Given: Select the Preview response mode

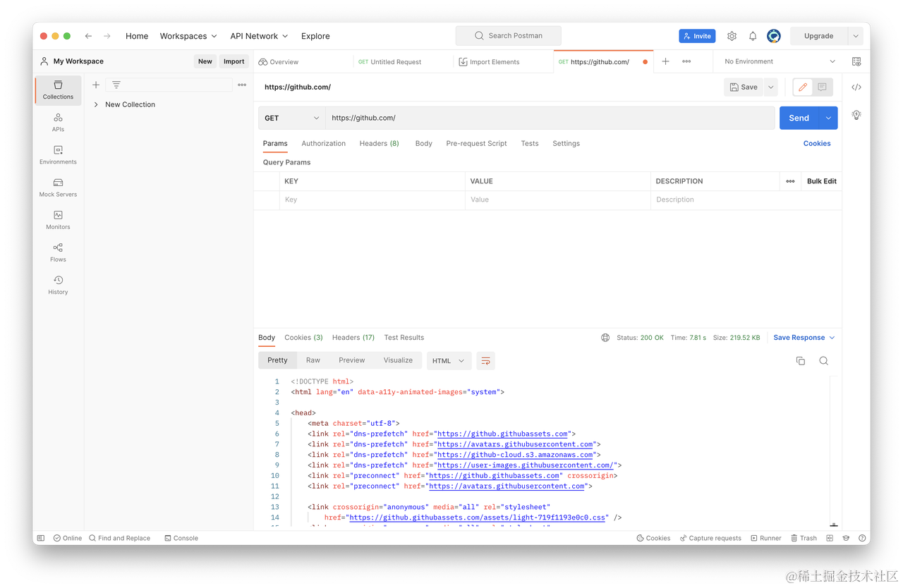Looking at the screenshot, I should tap(351, 360).
